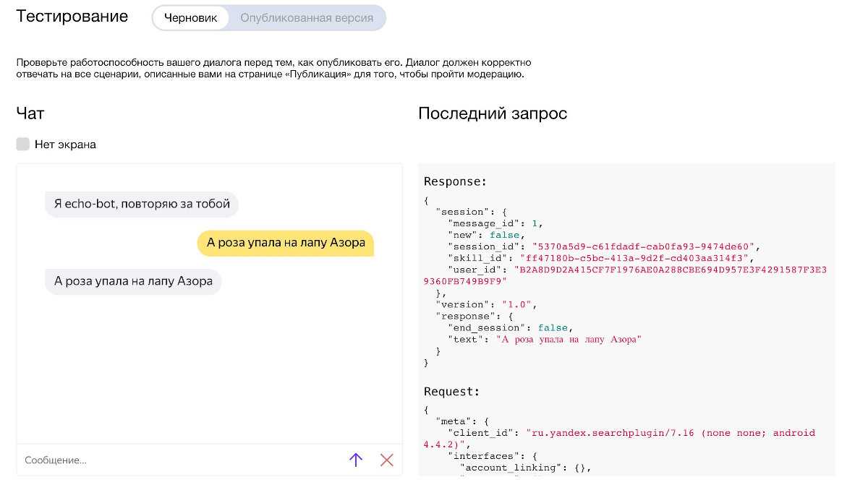Image resolution: width=868 pixels, height=503 pixels.
Task: Enable the Нет экрана checkbox
Action: (x=23, y=144)
